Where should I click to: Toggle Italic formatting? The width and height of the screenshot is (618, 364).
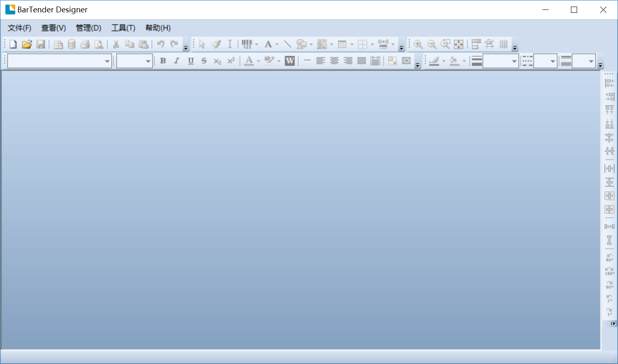(177, 61)
